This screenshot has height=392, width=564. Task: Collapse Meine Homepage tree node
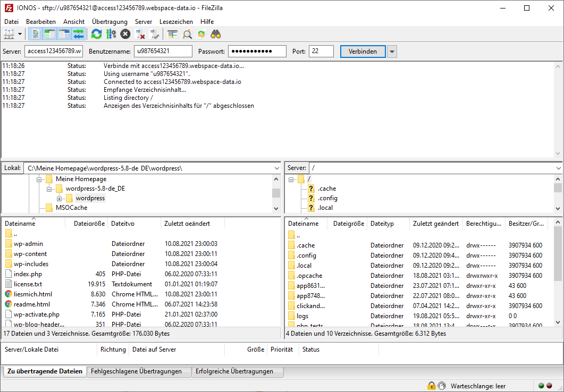(x=39, y=179)
